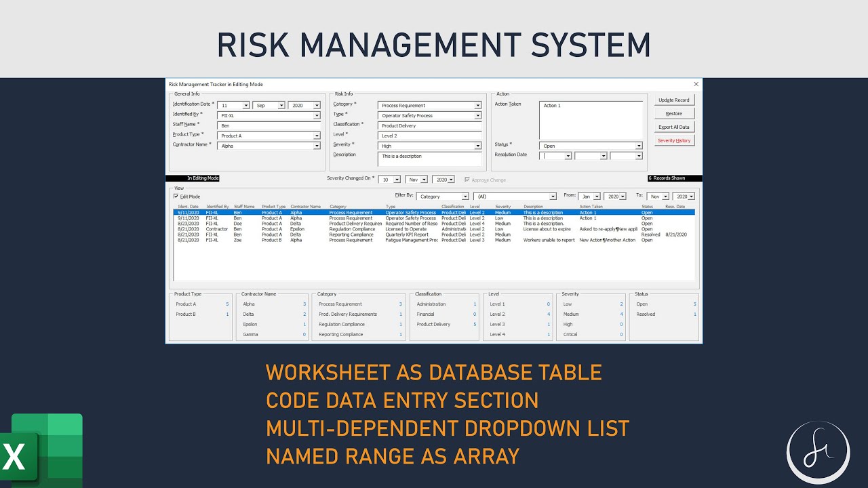The width and height of the screenshot is (868, 488).
Task: Click the '6 Records Shown' label
Action: (x=675, y=178)
